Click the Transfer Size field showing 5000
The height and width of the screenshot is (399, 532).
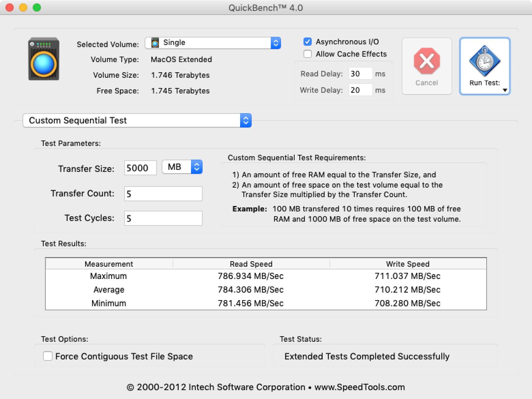[141, 168]
